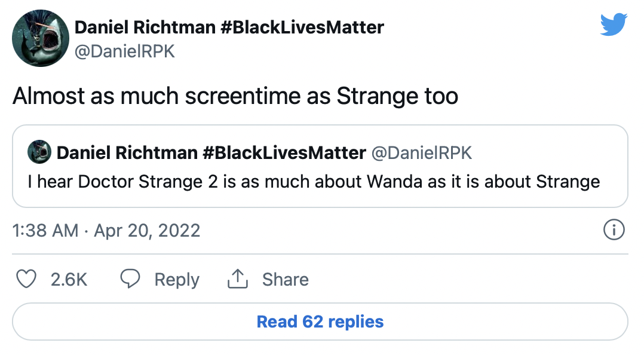Open the 1:38 AM · Apr 20, 2022 timestamp
Image resolution: width=644 pixels, height=355 pixels.
coord(106,230)
